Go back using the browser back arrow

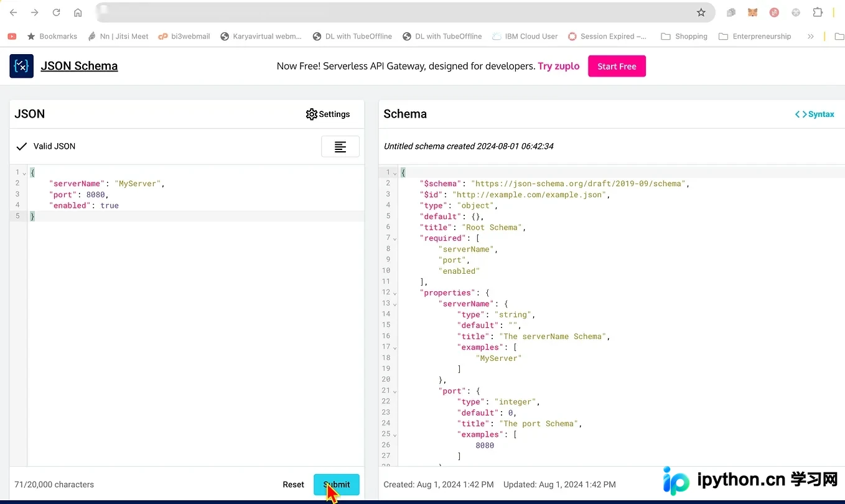(13, 12)
